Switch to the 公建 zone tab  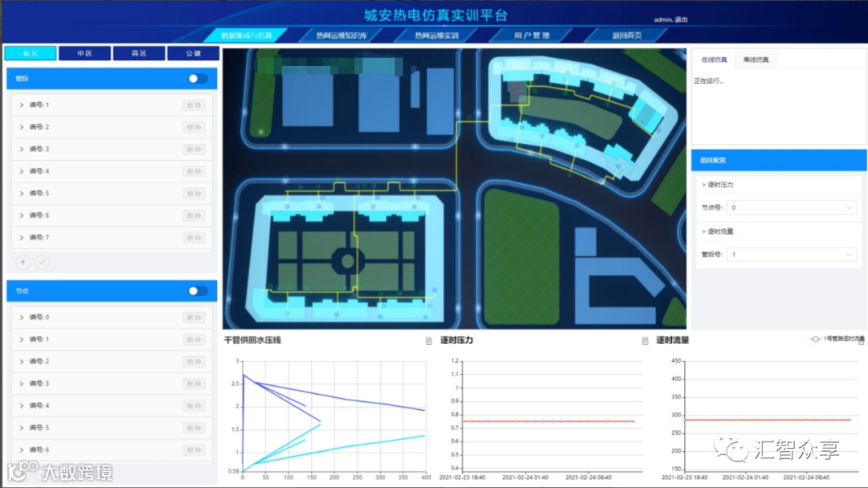click(x=193, y=53)
